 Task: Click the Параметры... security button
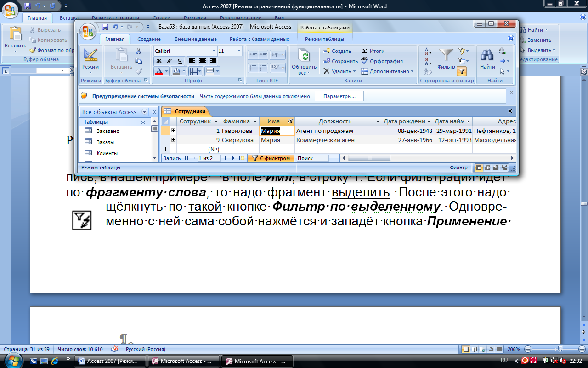click(339, 96)
